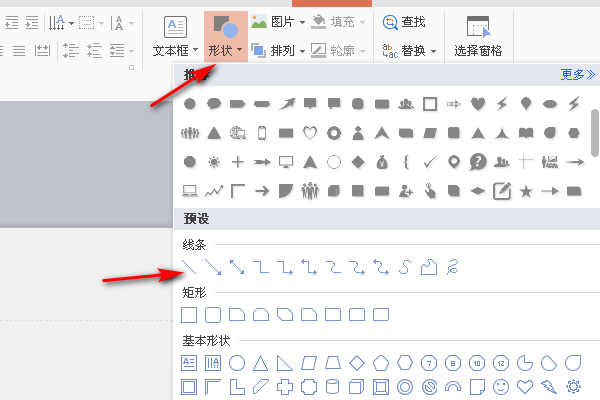Click the 排列 arrange dropdown

click(x=278, y=50)
